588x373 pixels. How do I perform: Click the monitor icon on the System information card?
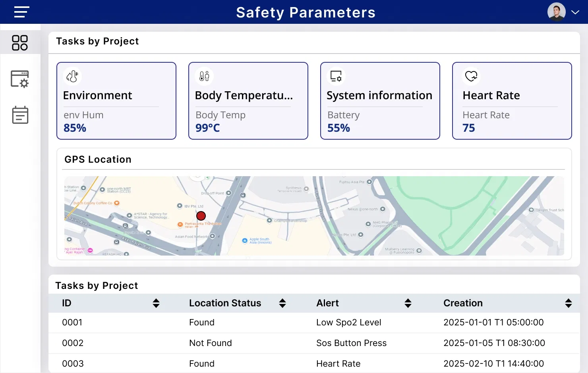[x=336, y=76]
